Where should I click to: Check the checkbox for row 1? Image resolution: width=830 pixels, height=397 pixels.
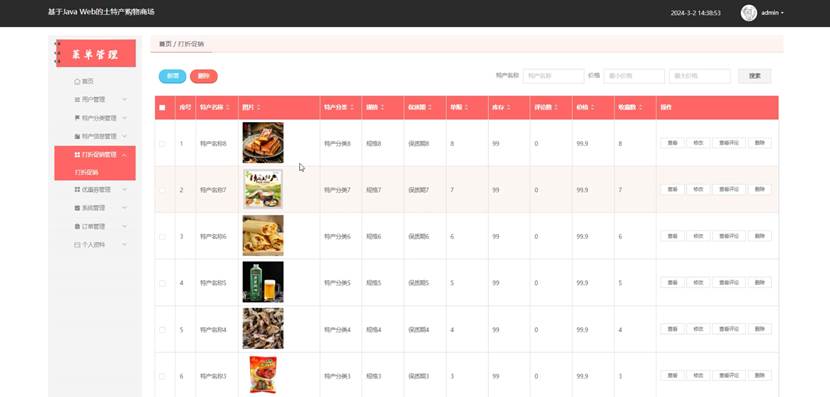coord(162,143)
